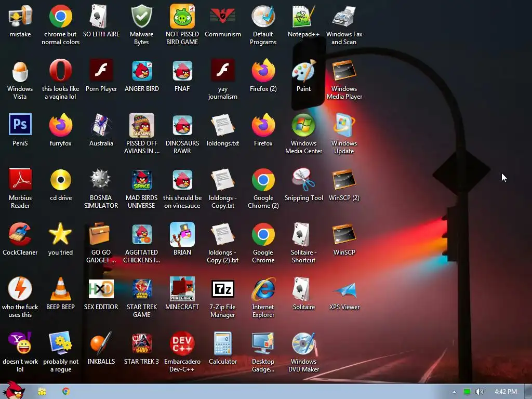Open the volume speaker tray icon

(479, 392)
